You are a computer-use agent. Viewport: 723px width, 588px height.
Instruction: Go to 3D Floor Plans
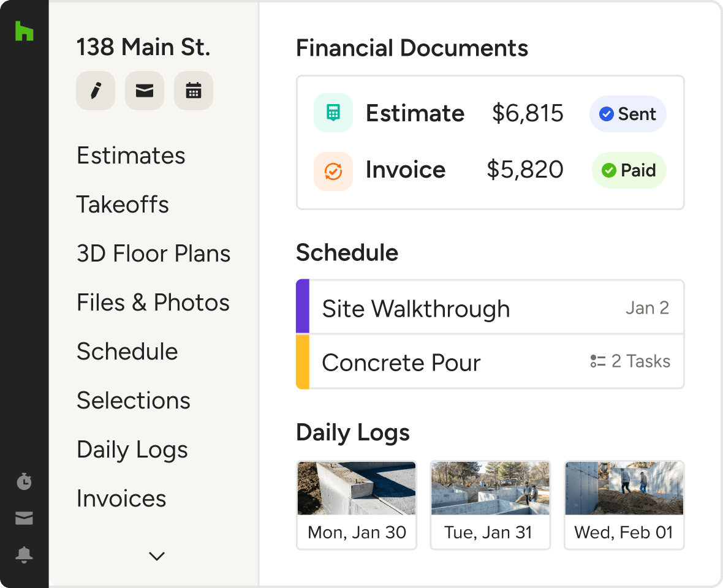[x=153, y=254]
